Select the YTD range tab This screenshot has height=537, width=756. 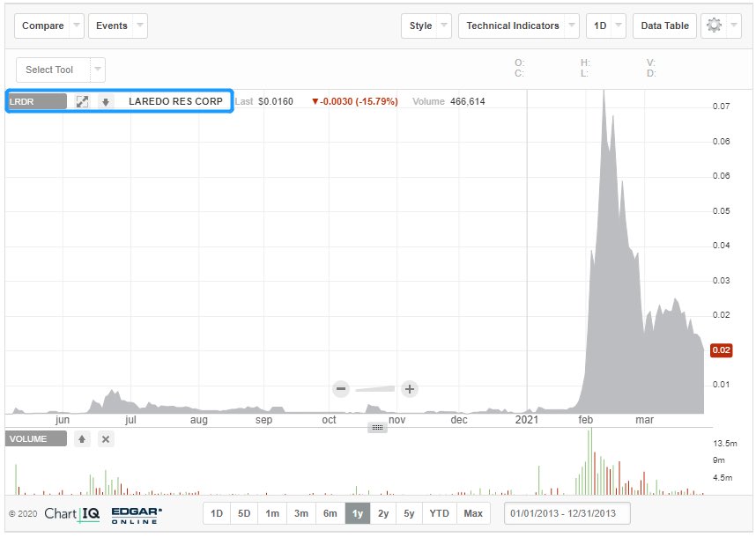(x=439, y=513)
